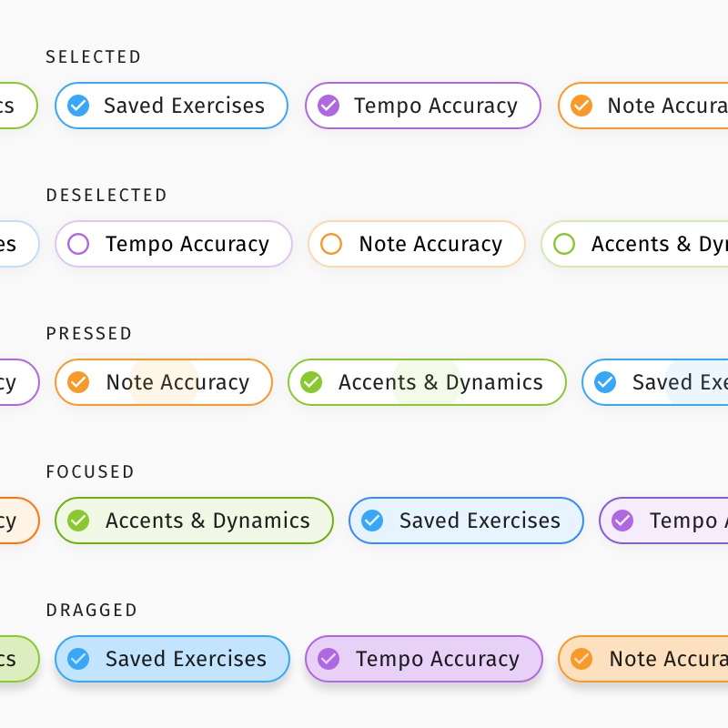The width and height of the screenshot is (728, 728).
Task: Click blue checkmark icon on Selected Saved Exercises chip
Action: [78, 106]
